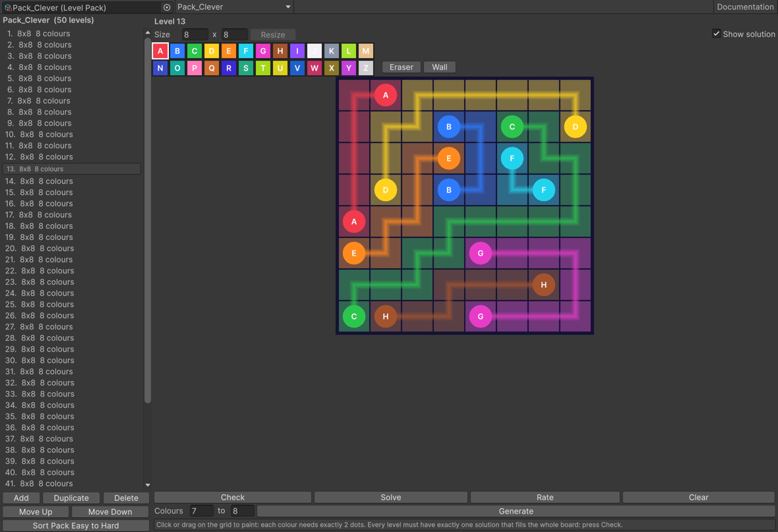Pick the indigo R colour swatch
The width and height of the screenshot is (778, 532).
pos(229,68)
